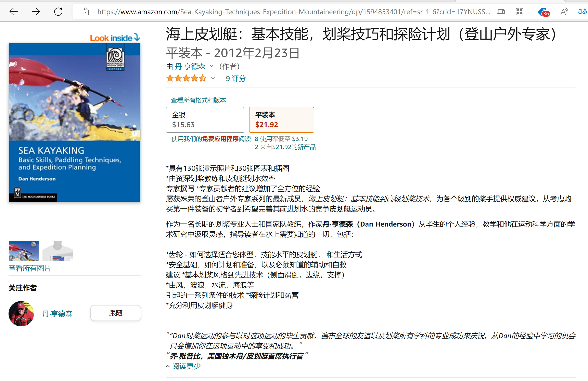
Task: Click the text 平装本 - 2012年2月23日
Action: click(x=233, y=53)
